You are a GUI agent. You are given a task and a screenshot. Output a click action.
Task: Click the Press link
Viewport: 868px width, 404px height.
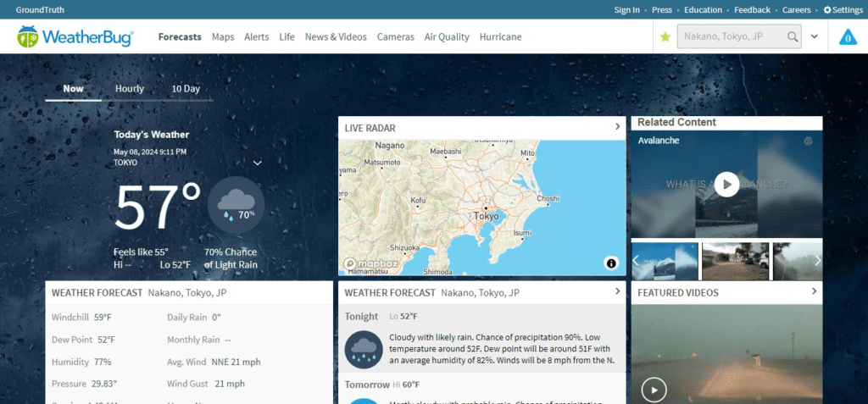[x=662, y=10]
